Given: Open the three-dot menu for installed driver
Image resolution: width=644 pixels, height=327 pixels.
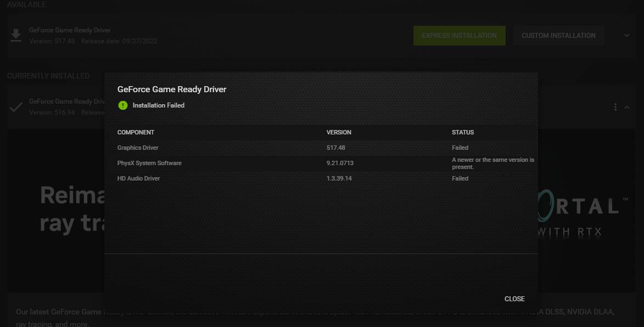Looking at the screenshot, I should coord(615,107).
